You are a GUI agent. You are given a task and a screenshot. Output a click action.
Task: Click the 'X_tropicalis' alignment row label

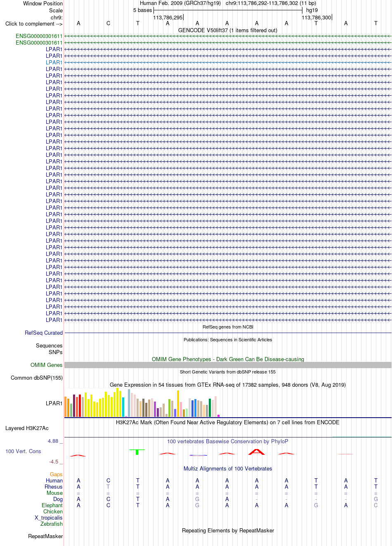tap(49, 518)
